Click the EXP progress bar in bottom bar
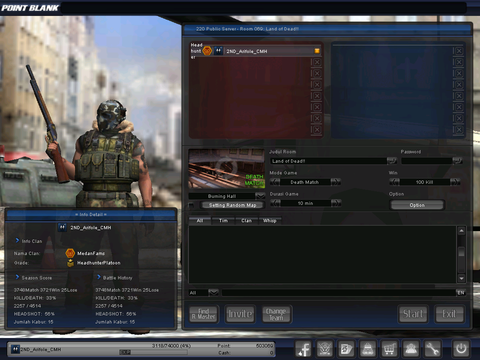 point(153,352)
